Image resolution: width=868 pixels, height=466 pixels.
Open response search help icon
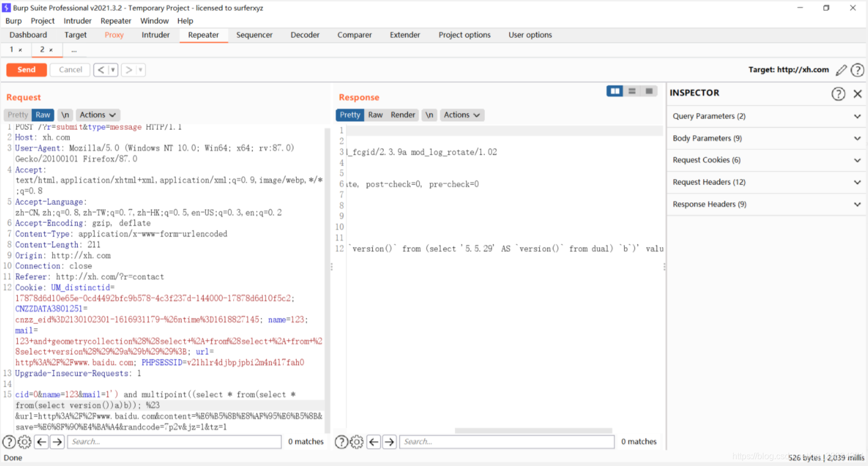341,442
